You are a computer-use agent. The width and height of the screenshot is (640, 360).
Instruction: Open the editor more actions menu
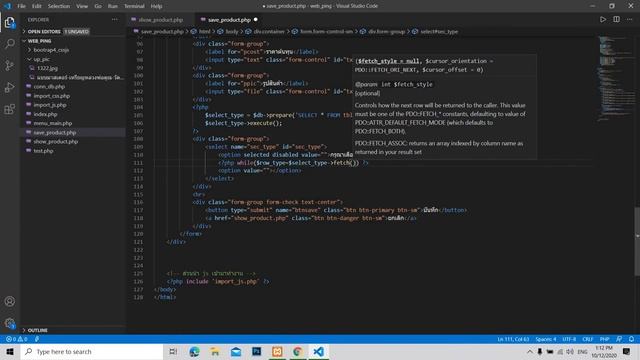tap(630, 19)
